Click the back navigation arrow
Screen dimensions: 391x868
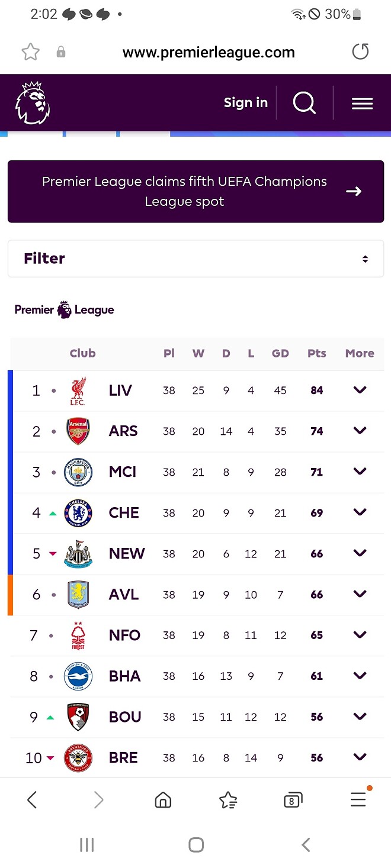pyautogui.click(x=33, y=799)
